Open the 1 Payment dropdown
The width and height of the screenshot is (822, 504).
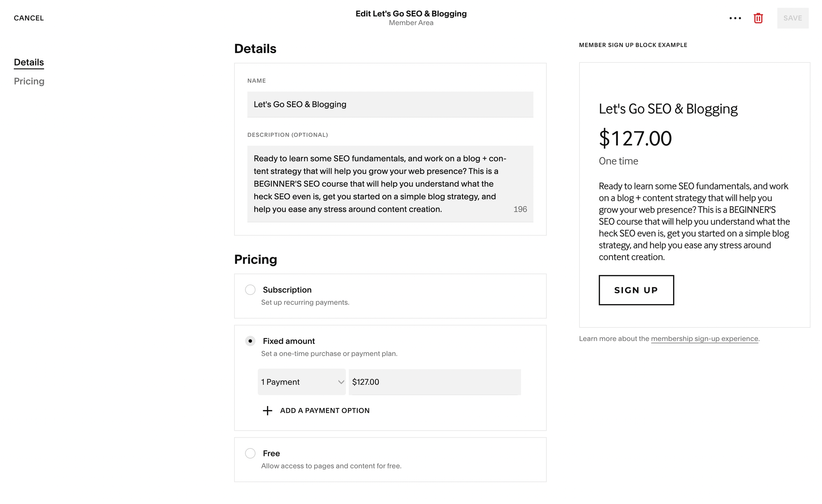tap(301, 382)
